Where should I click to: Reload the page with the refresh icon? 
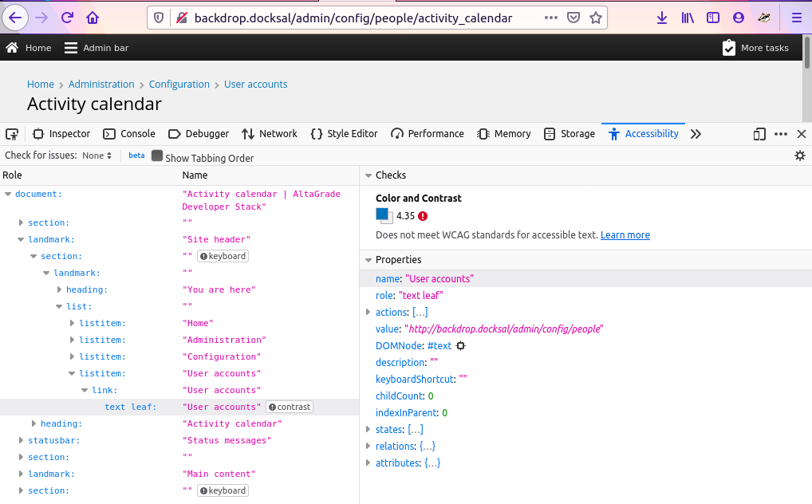[x=67, y=18]
